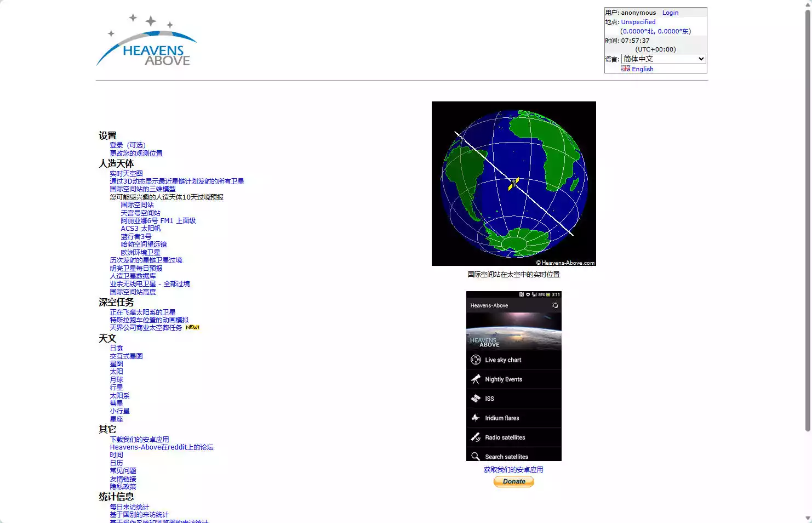This screenshot has height=523, width=812.
Task: Click the Android app screenshot image
Action: 514,376
